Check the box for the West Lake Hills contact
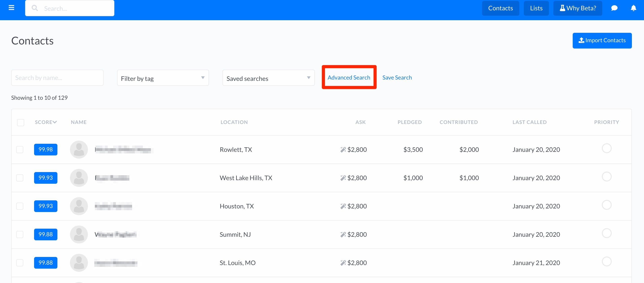 point(20,178)
